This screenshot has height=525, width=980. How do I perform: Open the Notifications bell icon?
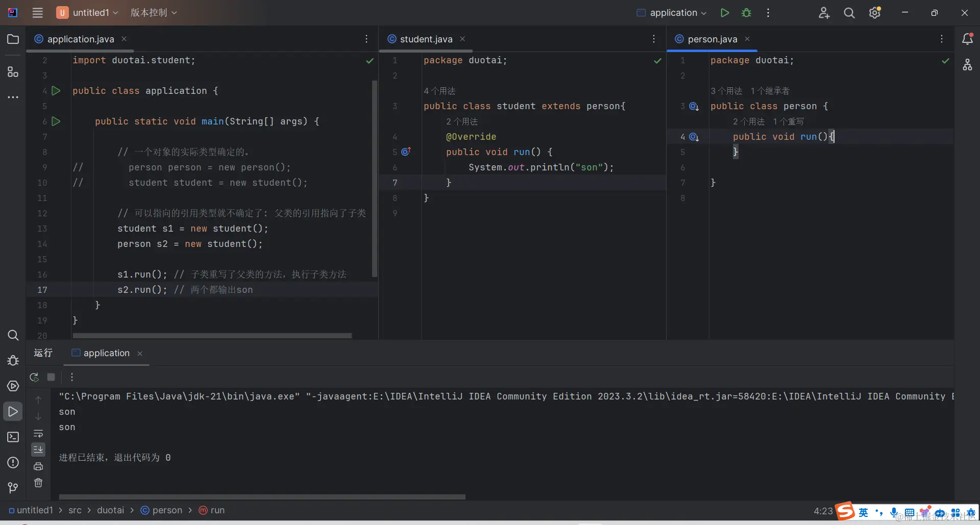(967, 39)
